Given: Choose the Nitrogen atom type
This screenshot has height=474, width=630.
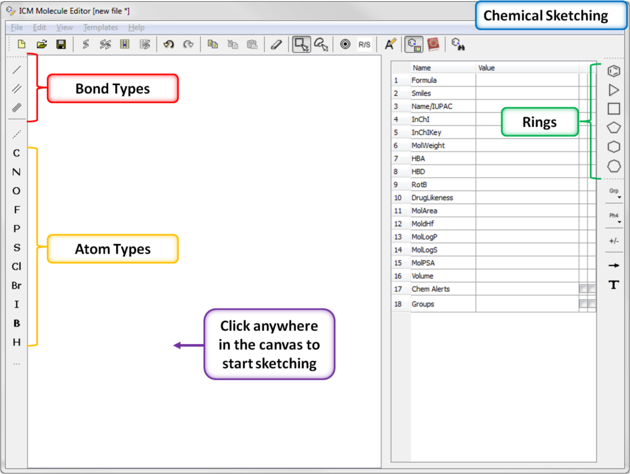Looking at the screenshot, I should tap(17, 172).
